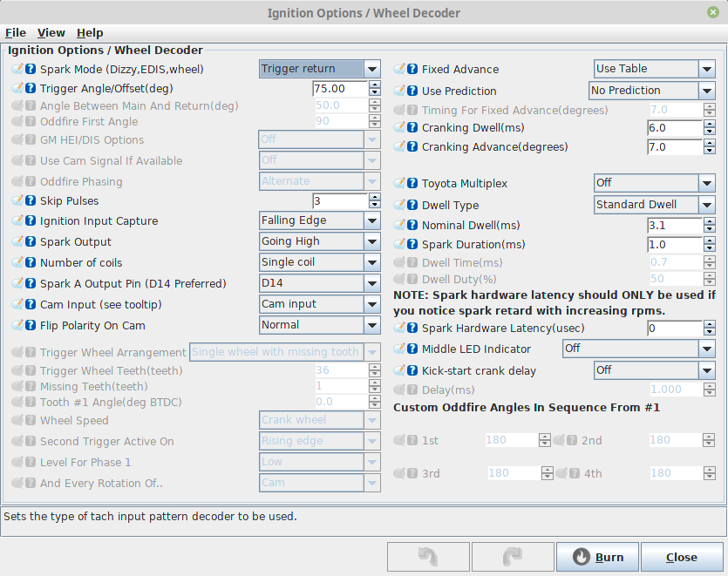The height and width of the screenshot is (576, 728).
Task: Open the Help menu
Action: 90,33
